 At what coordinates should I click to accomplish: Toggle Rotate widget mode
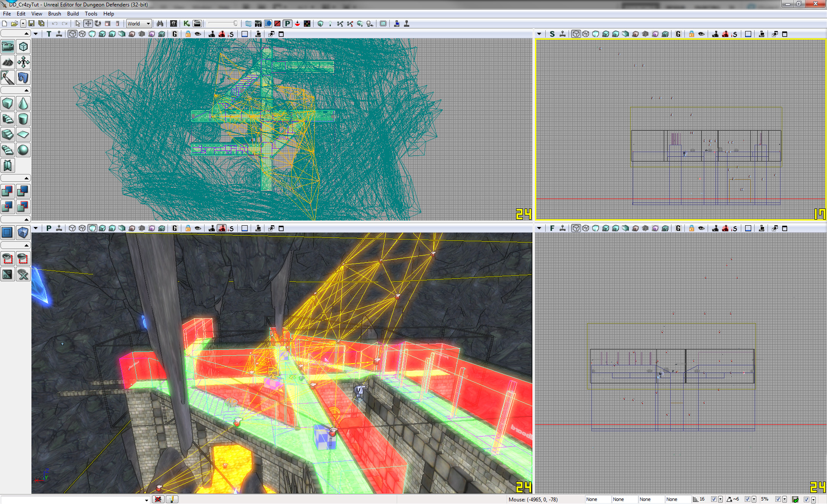(x=98, y=24)
